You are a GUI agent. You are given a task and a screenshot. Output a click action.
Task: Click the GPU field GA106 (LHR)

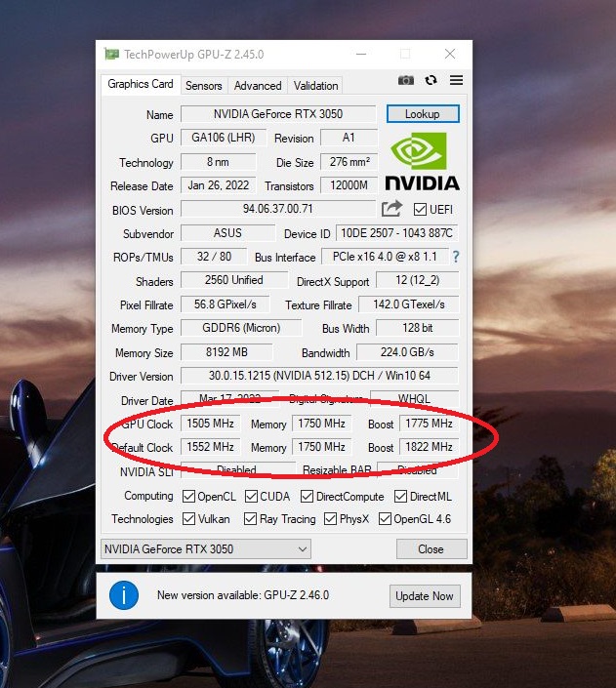coord(224,138)
